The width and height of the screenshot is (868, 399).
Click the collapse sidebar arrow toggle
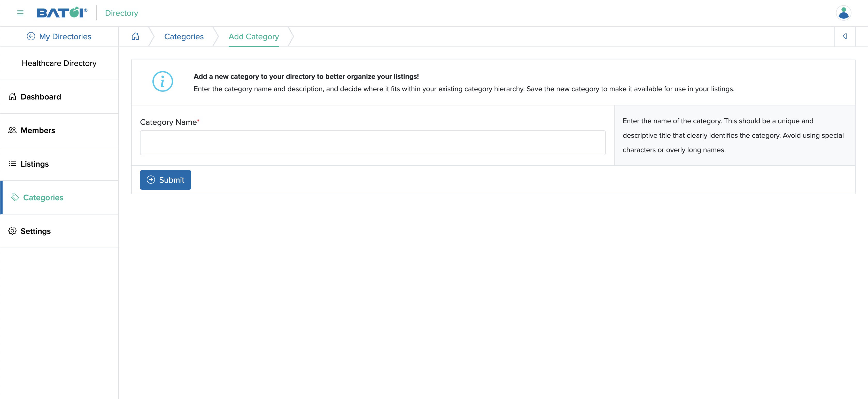(845, 36)
